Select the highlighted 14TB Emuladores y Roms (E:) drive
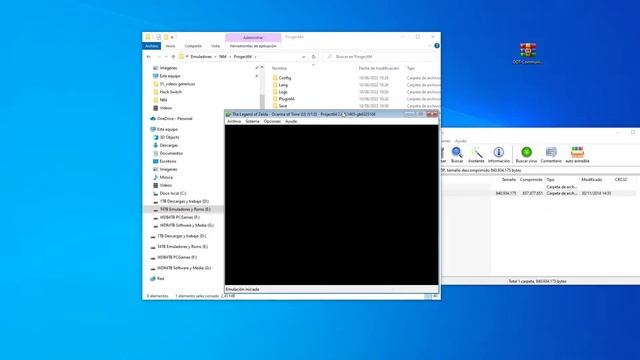 (x=182, y=209)
